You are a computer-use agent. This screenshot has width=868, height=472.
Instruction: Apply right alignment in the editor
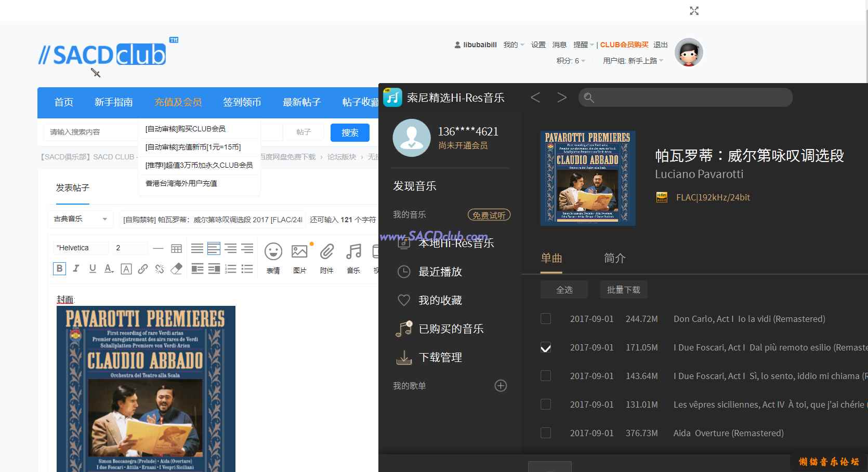247,248
